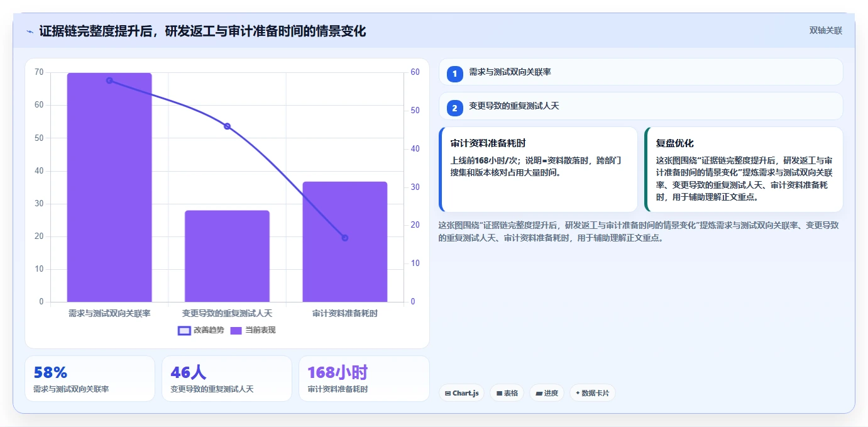Image resolution: width=868 pixels, height=427 pixels.
Task: Click the line point on the 审计资料准备耗时 bar
Action: click(345, 238)
